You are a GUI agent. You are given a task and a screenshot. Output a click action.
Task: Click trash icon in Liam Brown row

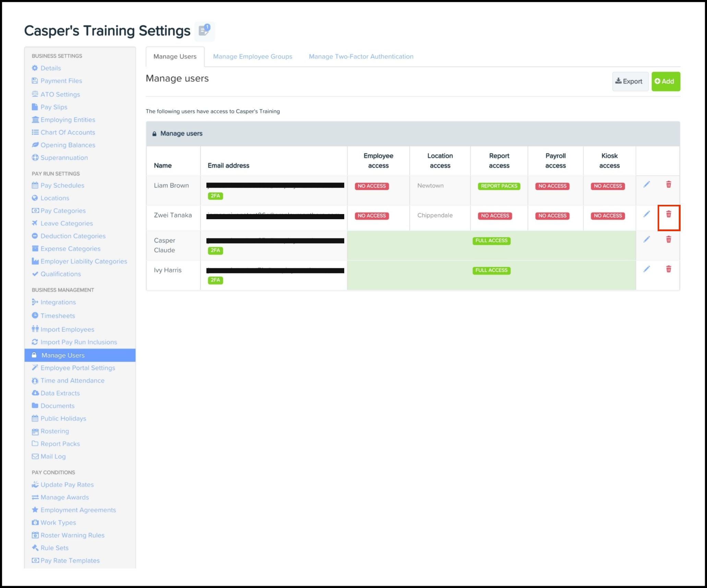coord(668,185)
